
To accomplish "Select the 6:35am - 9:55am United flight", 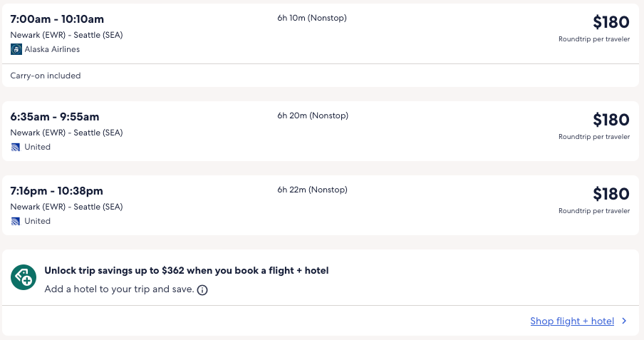I will click(55, 117).
